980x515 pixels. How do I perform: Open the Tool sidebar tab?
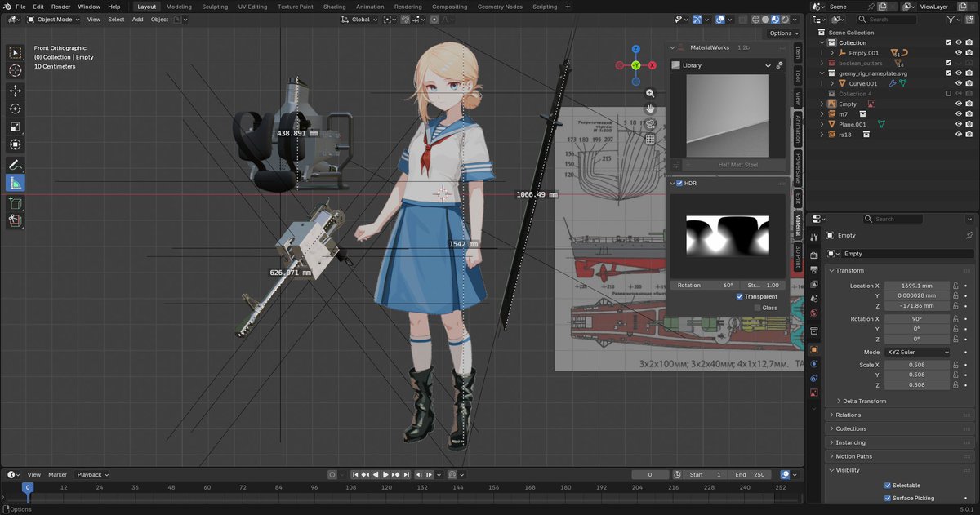pyautogui.click(x=799, y=74)
